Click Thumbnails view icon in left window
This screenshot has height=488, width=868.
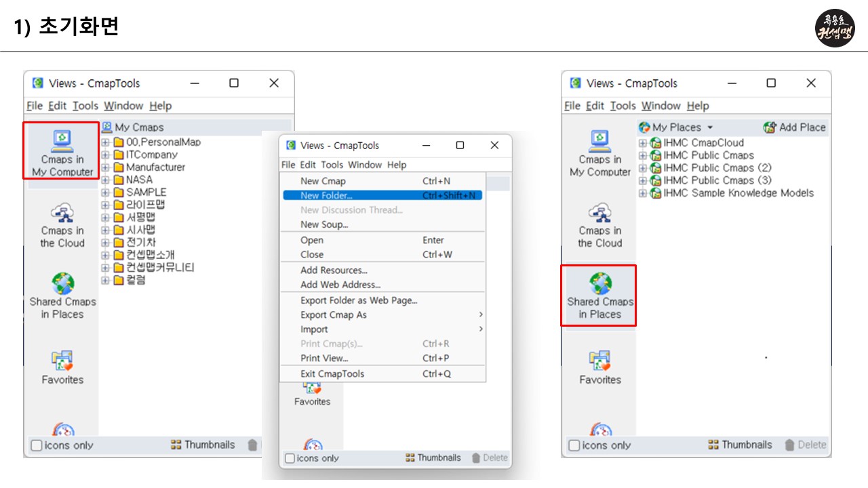click(x=176, y=445)
